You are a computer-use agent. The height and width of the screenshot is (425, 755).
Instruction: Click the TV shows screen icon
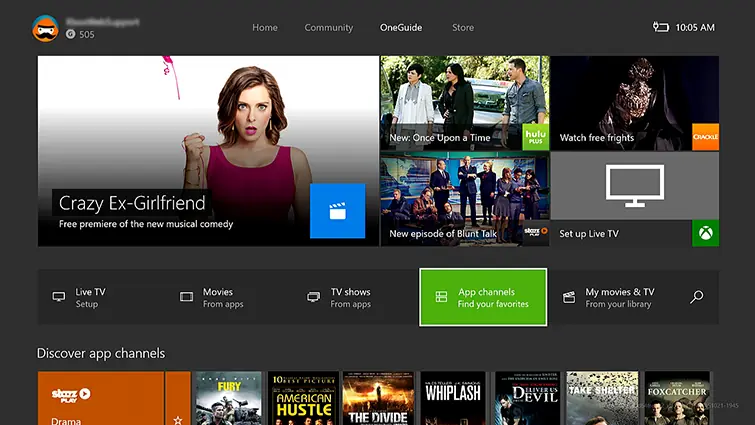[x=313, y=297]
